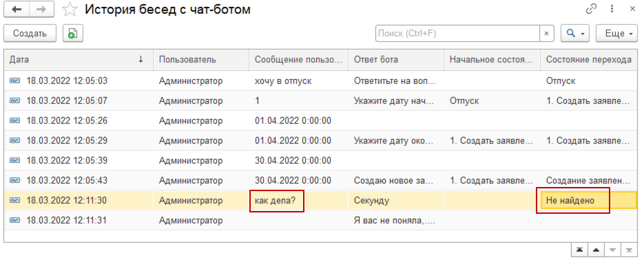Screen dimensions: 644x264
Task: Copy link via the chain icon
Action: [591, 9]
